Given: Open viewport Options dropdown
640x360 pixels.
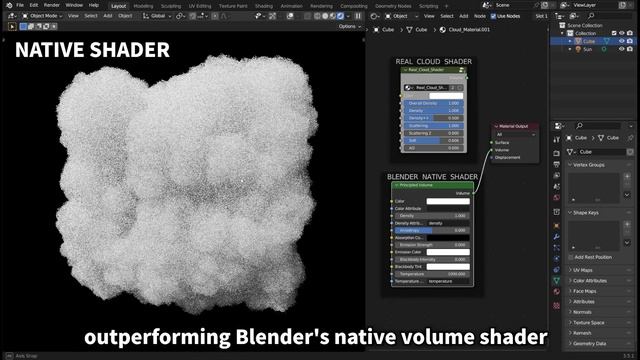Looking at the screenshot, I should (350, 26).
